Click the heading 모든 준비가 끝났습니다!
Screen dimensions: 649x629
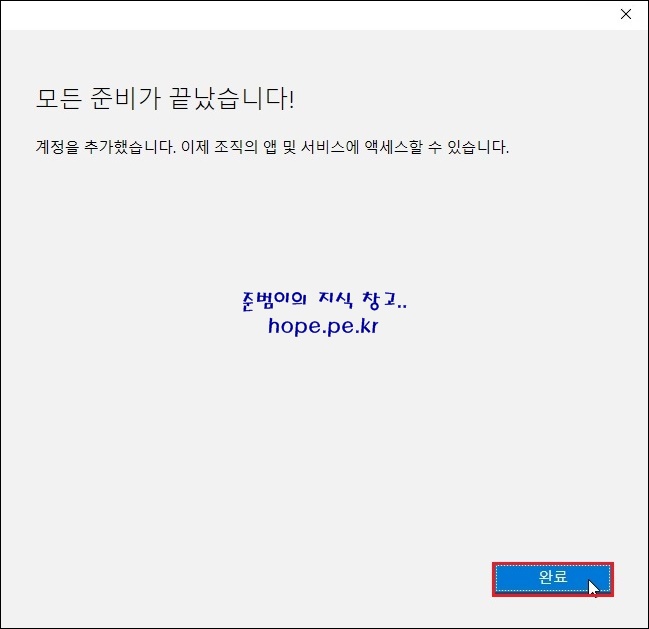[x=166, y=98]
